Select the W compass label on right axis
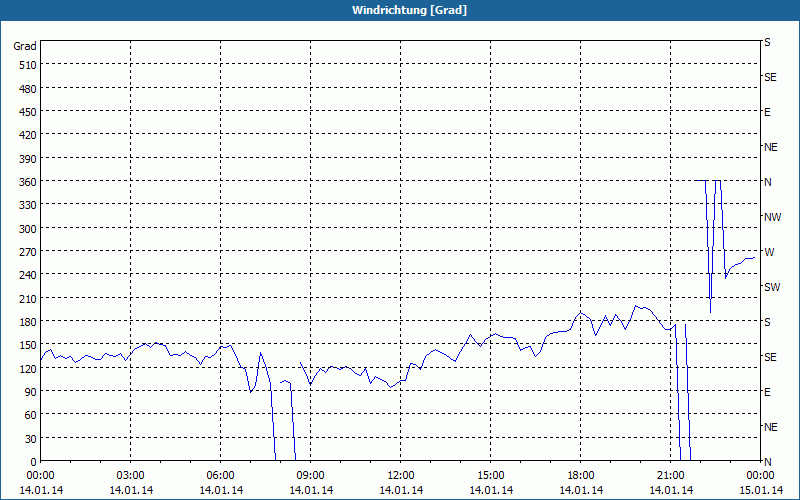 tap(769, 252)
